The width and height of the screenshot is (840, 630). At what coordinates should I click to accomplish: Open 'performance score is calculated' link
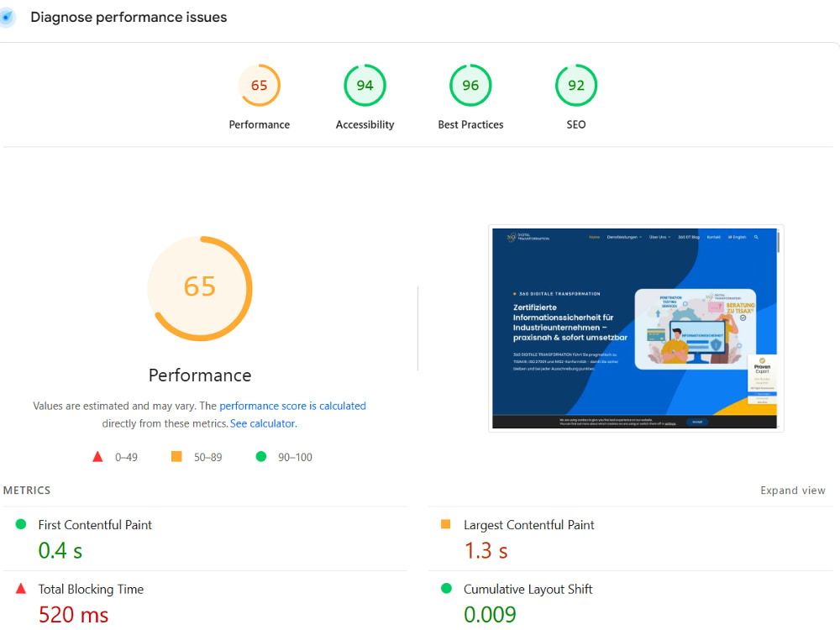pos(292,406)
